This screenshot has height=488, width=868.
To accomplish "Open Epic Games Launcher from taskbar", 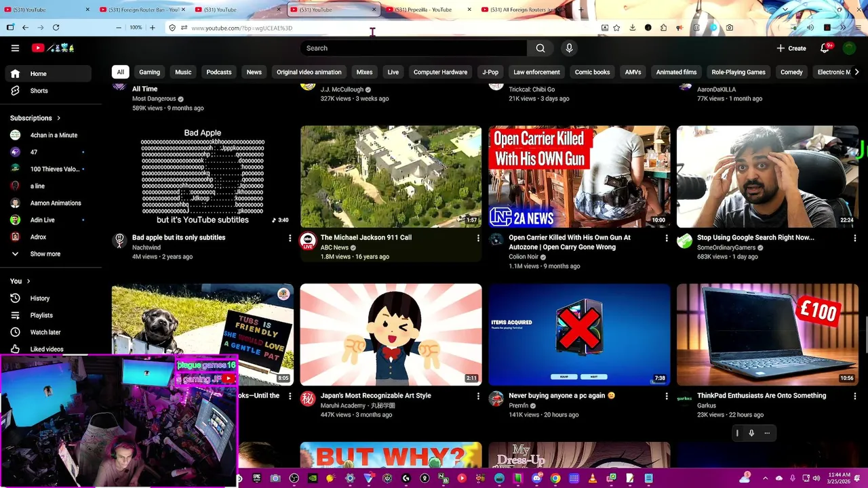I will coord(257,479).
